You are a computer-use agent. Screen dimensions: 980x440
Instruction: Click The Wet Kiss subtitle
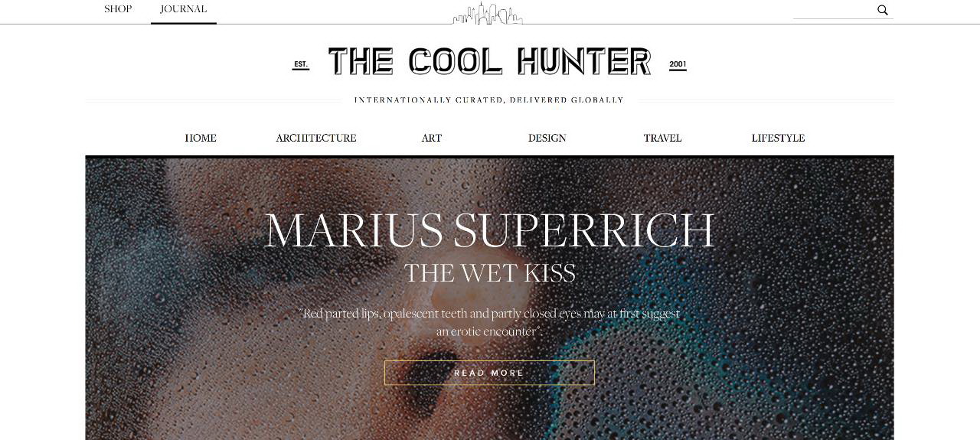tap(490, 273)
